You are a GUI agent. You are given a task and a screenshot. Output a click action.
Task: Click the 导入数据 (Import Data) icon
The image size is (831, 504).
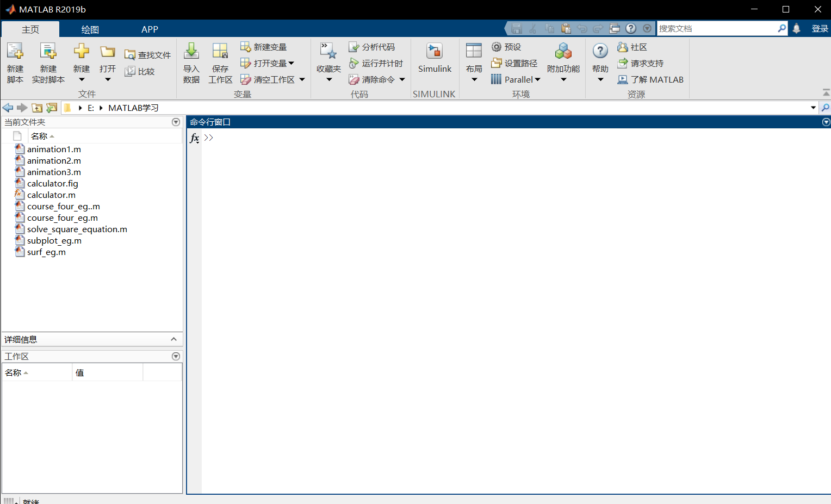[191, 51]
